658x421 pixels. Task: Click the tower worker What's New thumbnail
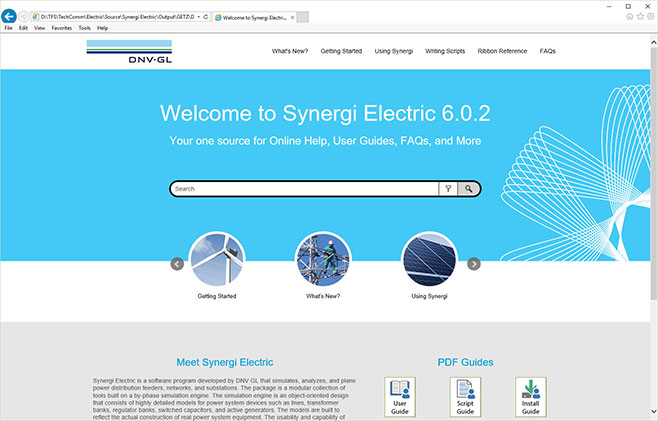coord(323,259)
